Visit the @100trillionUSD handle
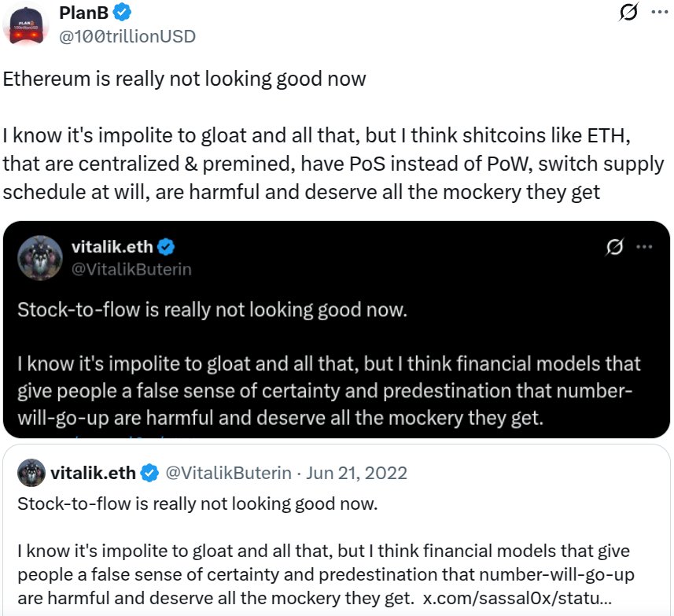Screen dimensions: 674x616 pyautogui.click(x=127, y=36)
